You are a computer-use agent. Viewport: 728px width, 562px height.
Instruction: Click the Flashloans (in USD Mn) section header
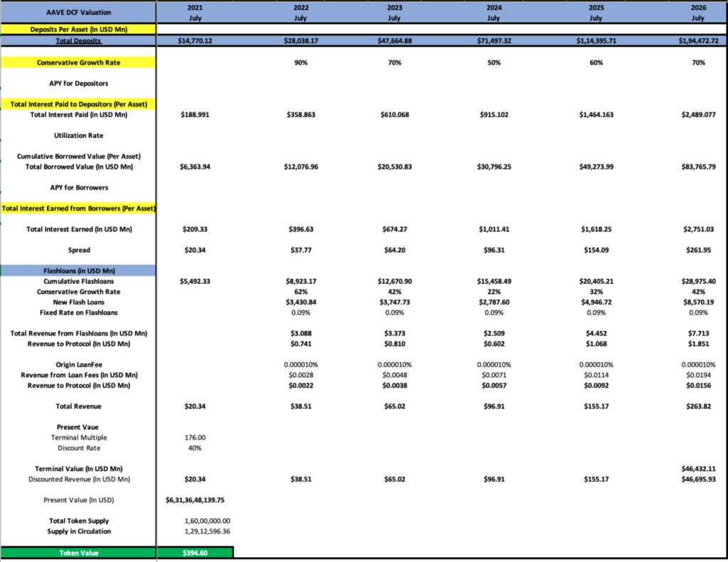point(78,271)
